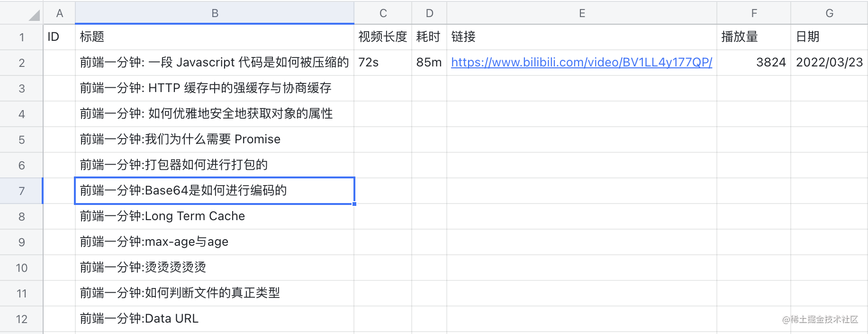The width and height of the screenshot is (868, 334).
Task: Click the cell with value 3824
Action: point(754,63)
